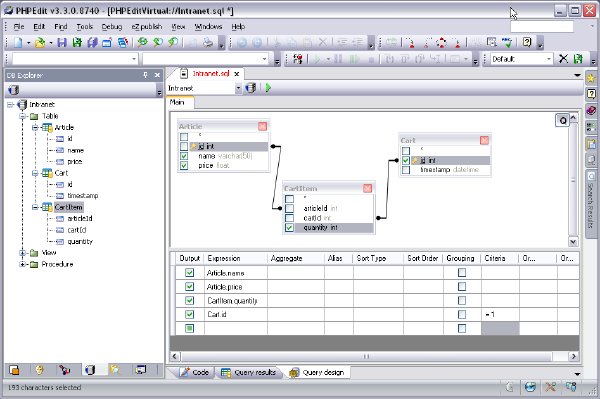
Task: Open the File menu
Action: point(19,26)
